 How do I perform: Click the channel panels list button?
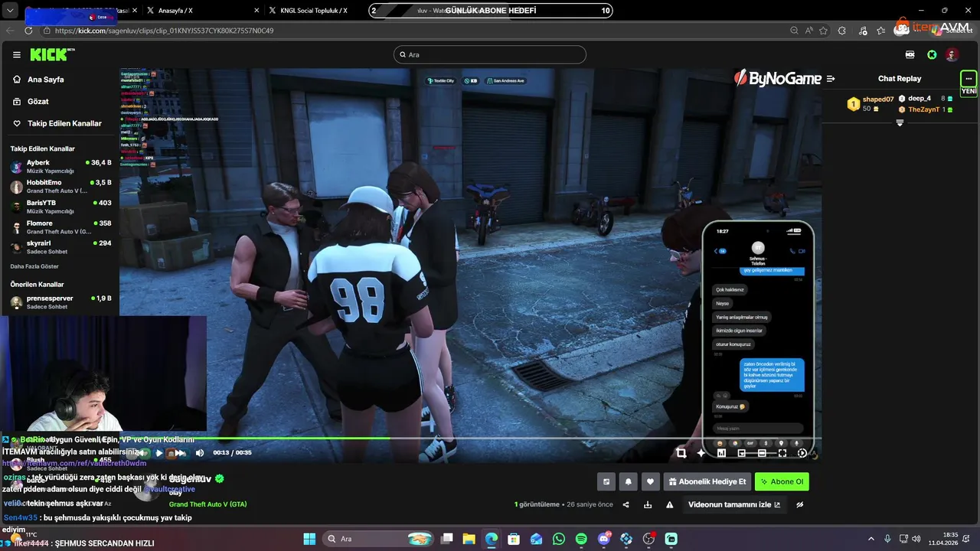click(x=606, y=481)
